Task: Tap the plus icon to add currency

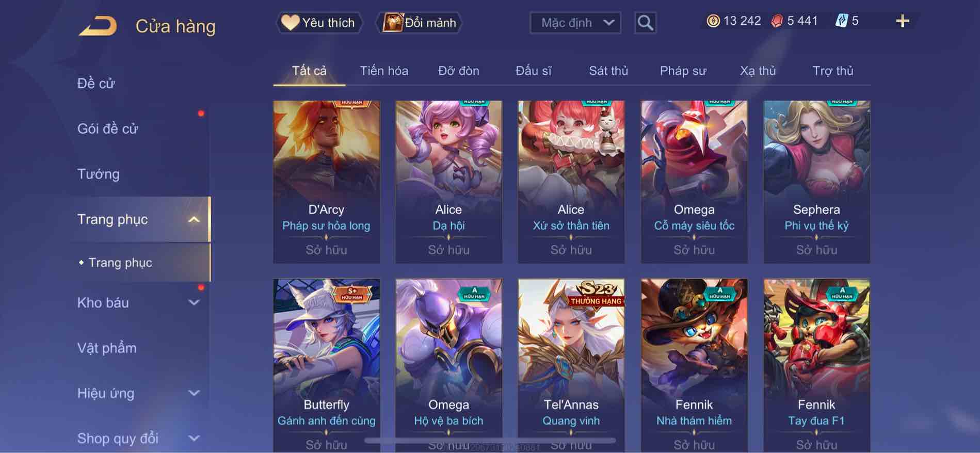Action: (903, 21)
